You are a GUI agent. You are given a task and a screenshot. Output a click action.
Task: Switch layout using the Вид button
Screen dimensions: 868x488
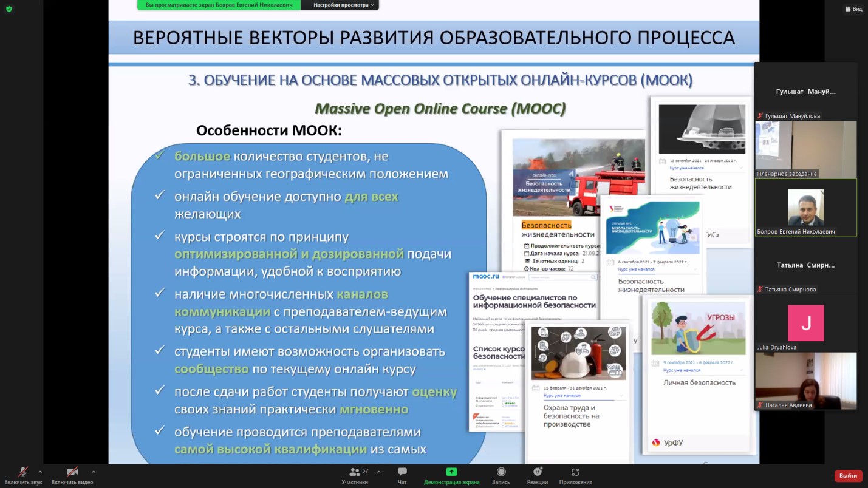click(x=853, y=9)
